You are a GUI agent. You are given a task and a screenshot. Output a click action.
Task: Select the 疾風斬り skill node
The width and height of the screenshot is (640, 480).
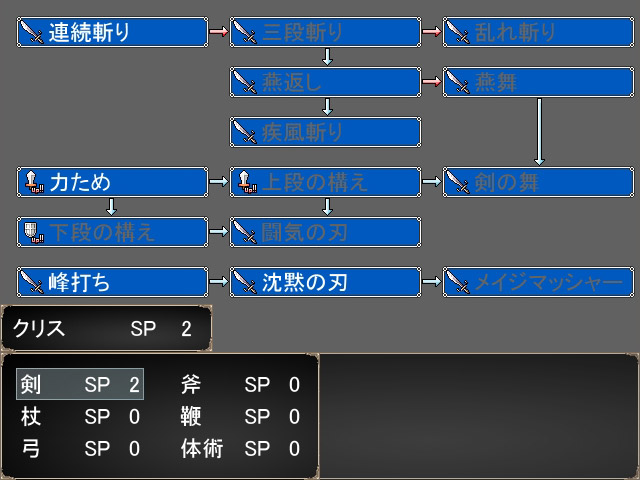pos(325,132)
